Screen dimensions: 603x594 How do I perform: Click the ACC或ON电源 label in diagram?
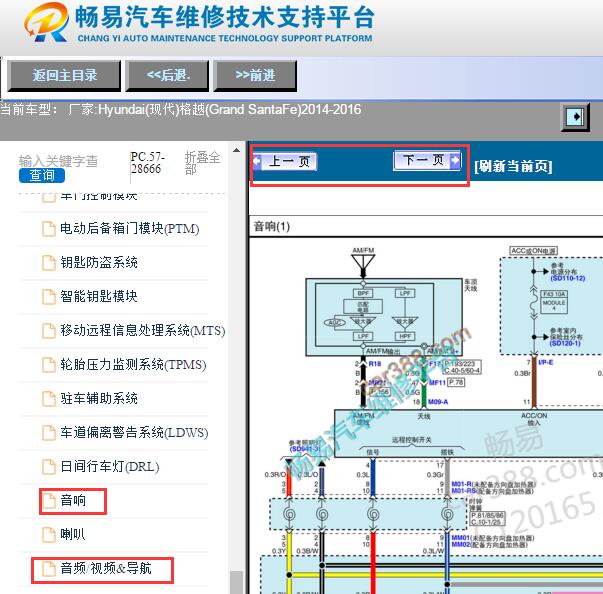tap(534, 251)
